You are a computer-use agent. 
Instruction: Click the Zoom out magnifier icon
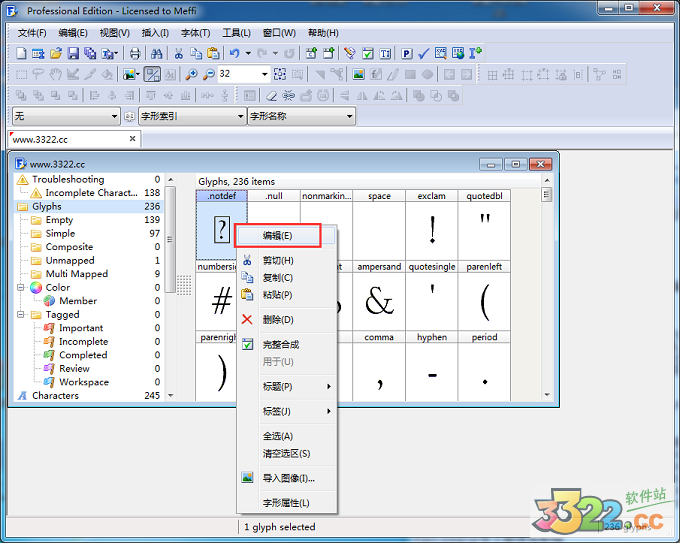[x=208, y=74]
